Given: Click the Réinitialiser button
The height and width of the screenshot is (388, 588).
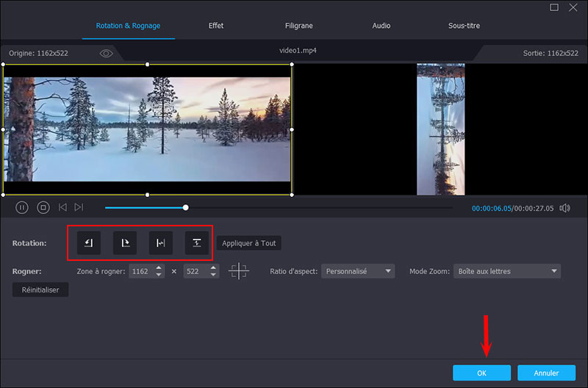Looking at the screenshot, I should (x=40, y=290).
